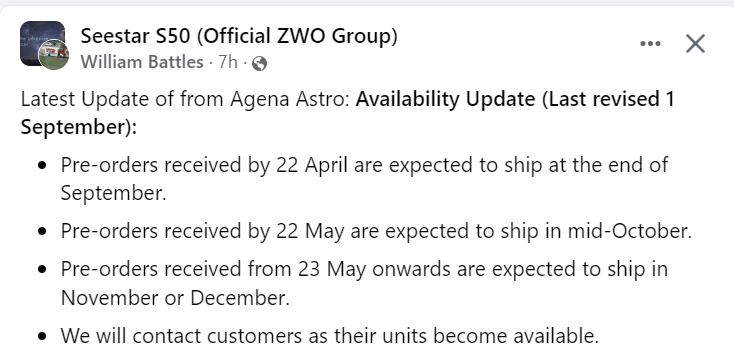Select the mid-October shipping line

pos(376,231)
